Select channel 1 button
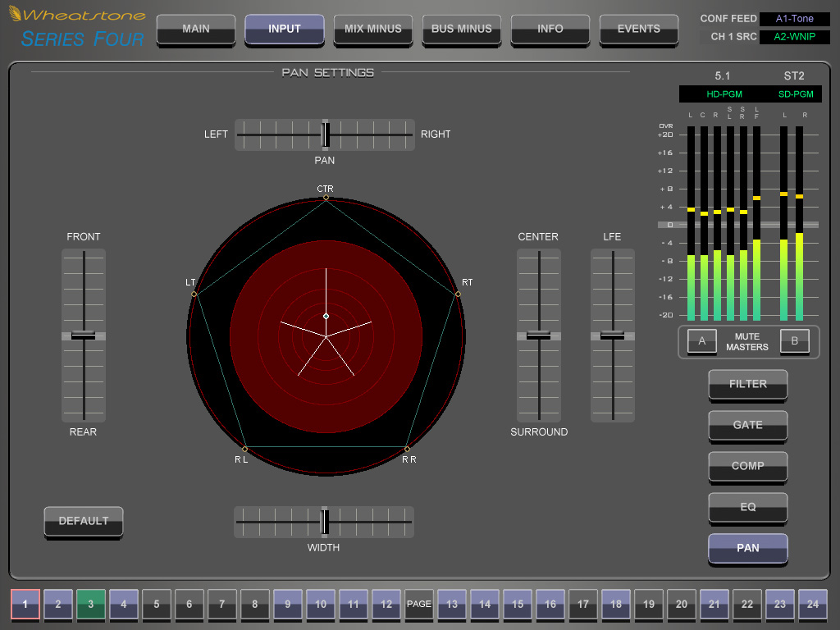The width and height of the screenshot is (840, 630). [25, 605]
